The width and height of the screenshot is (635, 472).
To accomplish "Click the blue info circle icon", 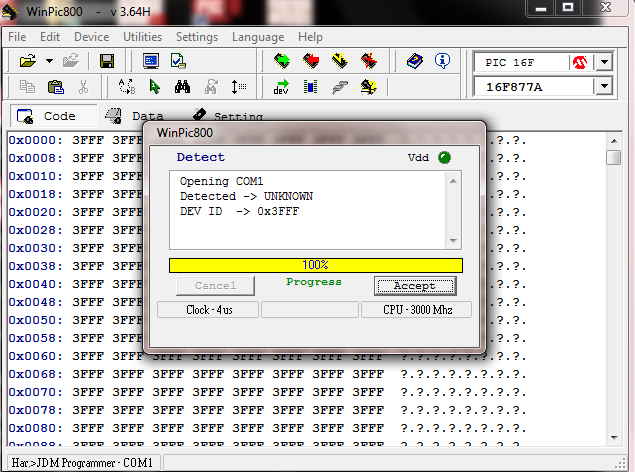I will tap(442, 61).
